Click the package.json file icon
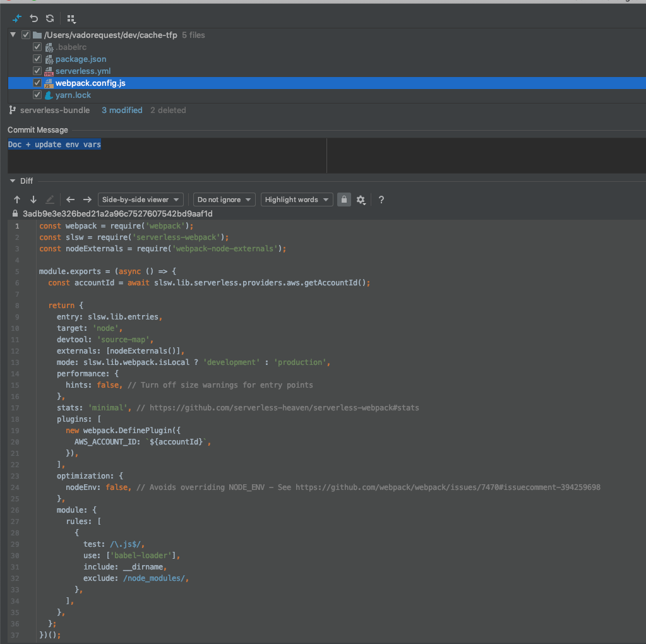The height and width of the screenshot is (644, 646). pos(49,59)
